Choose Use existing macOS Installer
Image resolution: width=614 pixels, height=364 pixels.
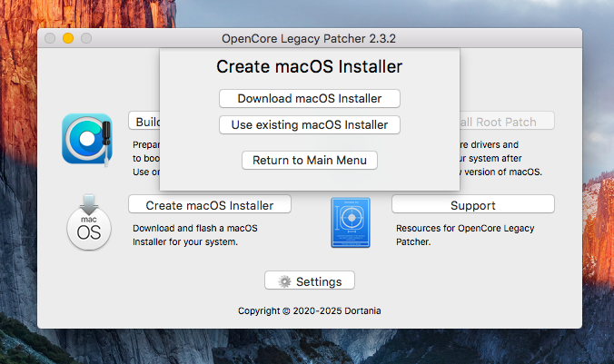[310, 124]
